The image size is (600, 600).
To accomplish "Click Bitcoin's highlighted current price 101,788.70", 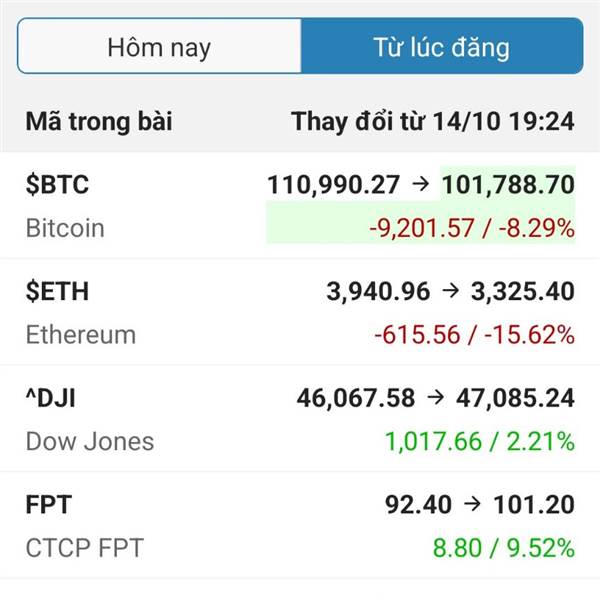I will click(508, 185).
